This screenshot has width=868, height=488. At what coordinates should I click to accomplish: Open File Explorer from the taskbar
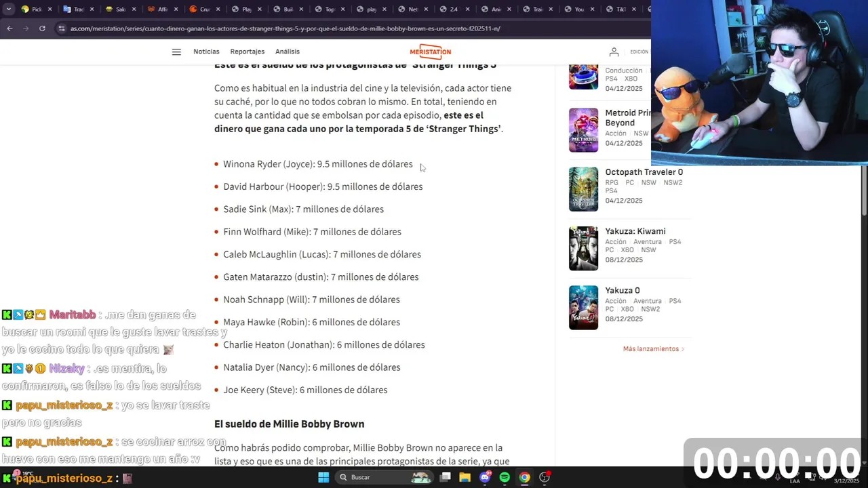[465, 477]
